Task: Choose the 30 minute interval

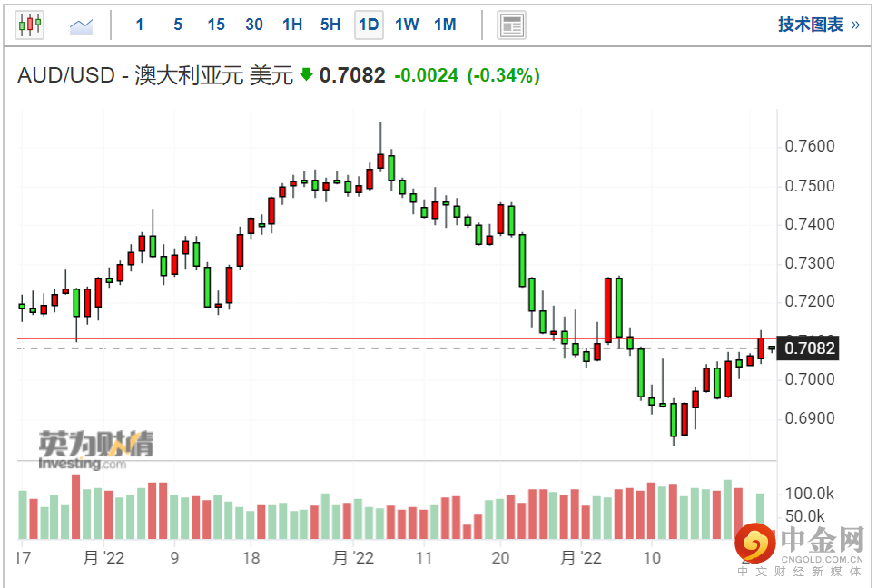Action: [x=254, y=24]
